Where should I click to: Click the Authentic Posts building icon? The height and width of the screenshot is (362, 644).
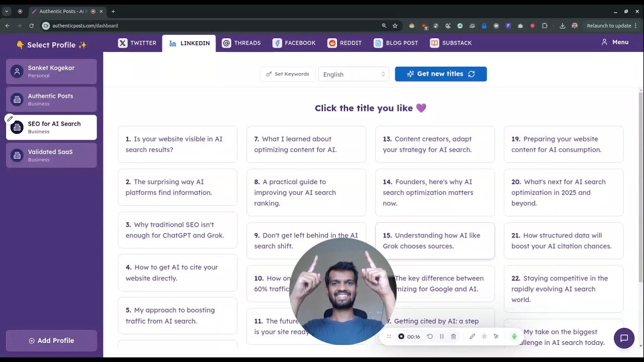(17, 100)
